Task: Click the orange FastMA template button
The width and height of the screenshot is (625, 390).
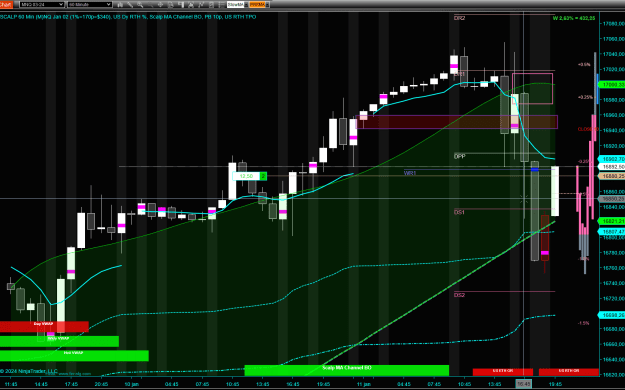Action: pyautogui.click(x=257, y=5)
